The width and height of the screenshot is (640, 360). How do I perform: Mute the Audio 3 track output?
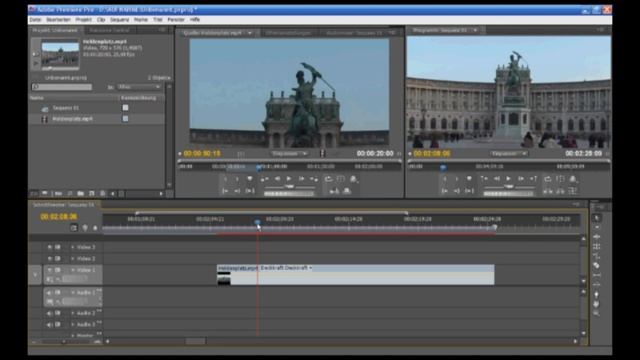coord(49,324)
